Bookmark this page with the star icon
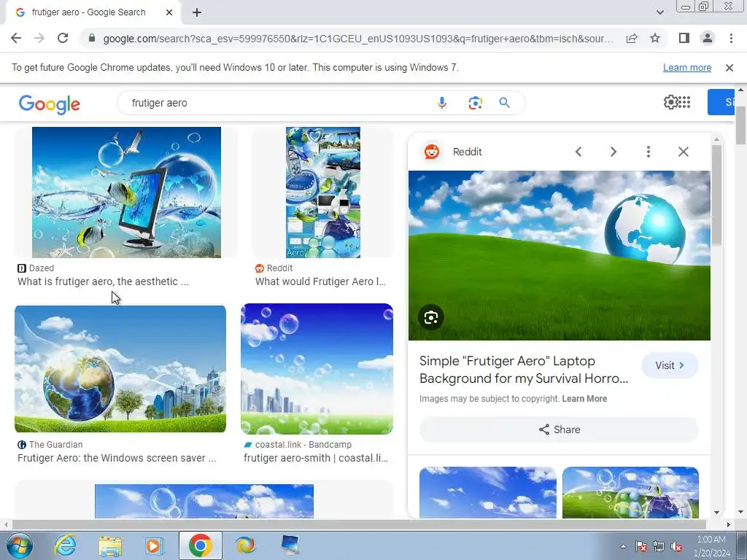 655,38
